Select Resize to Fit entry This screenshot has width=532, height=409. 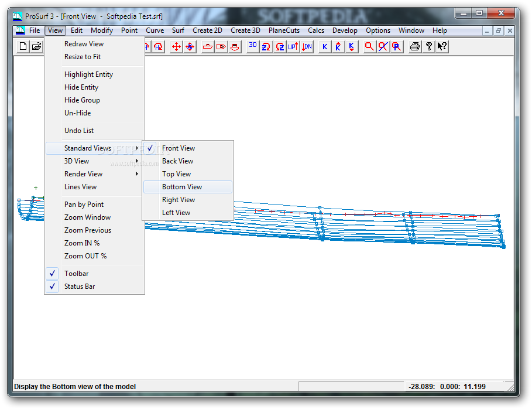click(95, 57)
